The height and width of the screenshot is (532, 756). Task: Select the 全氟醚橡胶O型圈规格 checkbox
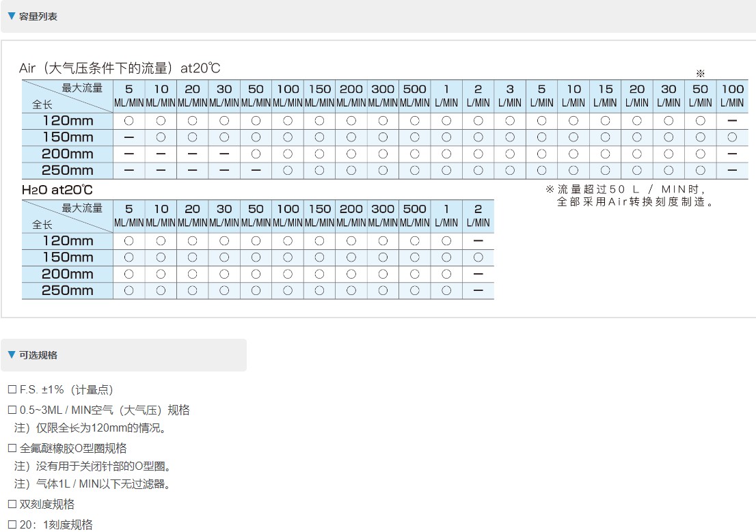[x=12, y=449]
